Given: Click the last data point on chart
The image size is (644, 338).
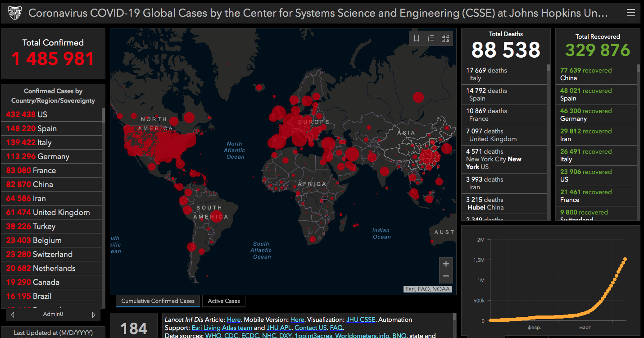Looking at the screenshot, I should 625,259.
